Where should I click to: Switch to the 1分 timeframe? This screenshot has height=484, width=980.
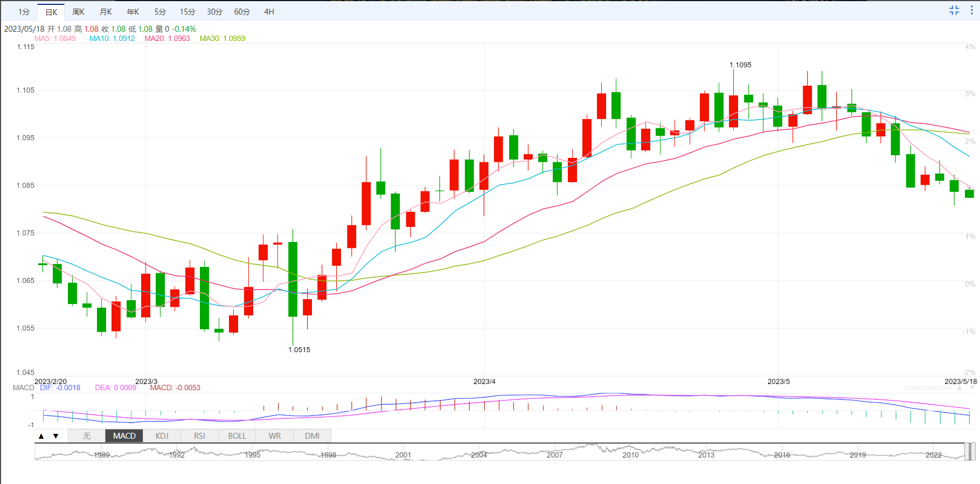[x=24, y=12]
